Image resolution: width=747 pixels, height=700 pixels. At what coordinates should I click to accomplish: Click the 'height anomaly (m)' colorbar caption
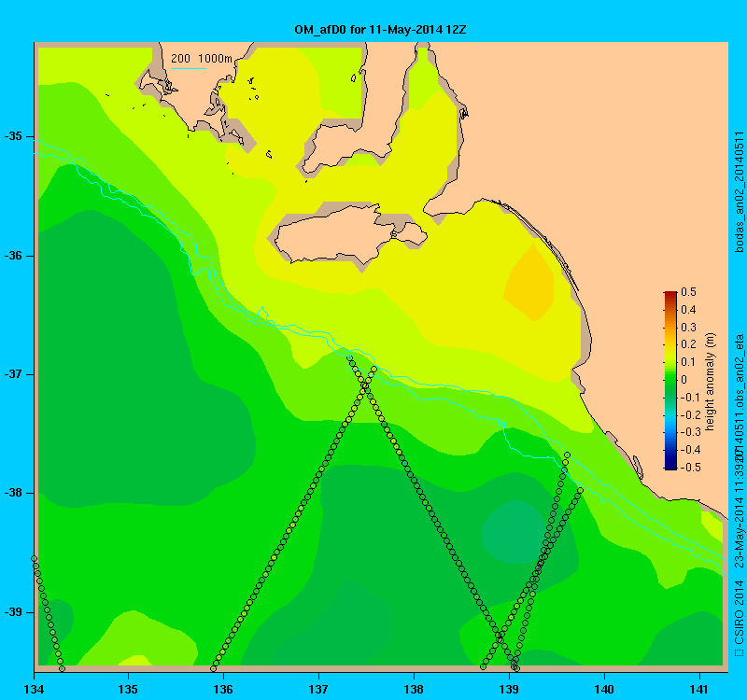click(711, 382)
